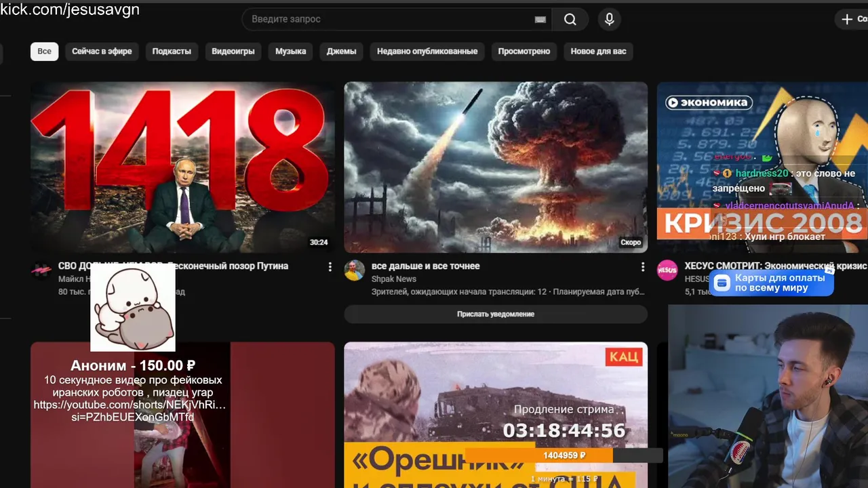Viewport: 868px width, 488px height.
Task: Select the 'Все' filter chip
Action: 44,52
